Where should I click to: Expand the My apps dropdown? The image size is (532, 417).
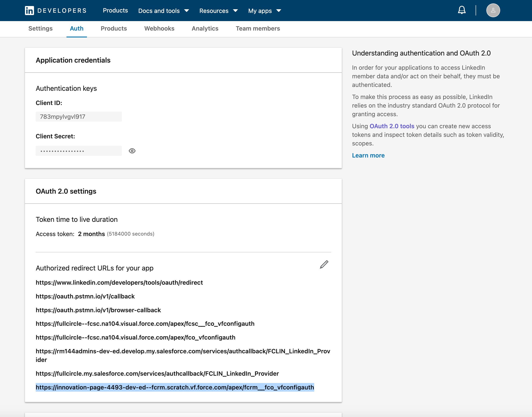tap(265, 11)
